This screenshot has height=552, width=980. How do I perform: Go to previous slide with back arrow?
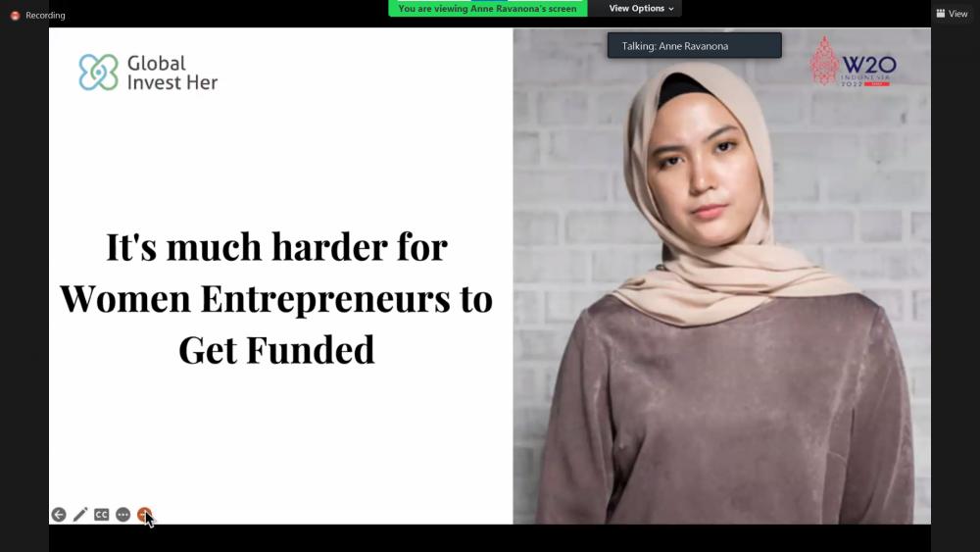59,515
